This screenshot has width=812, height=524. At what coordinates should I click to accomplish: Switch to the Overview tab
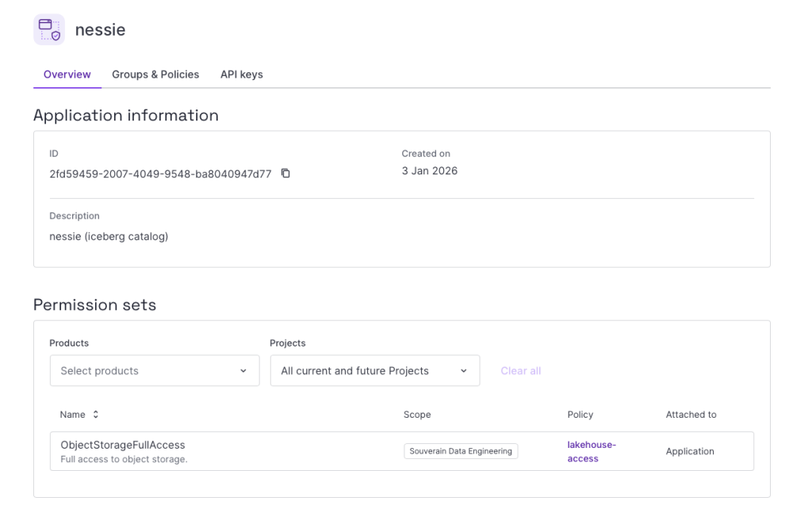tap(67, 75)
